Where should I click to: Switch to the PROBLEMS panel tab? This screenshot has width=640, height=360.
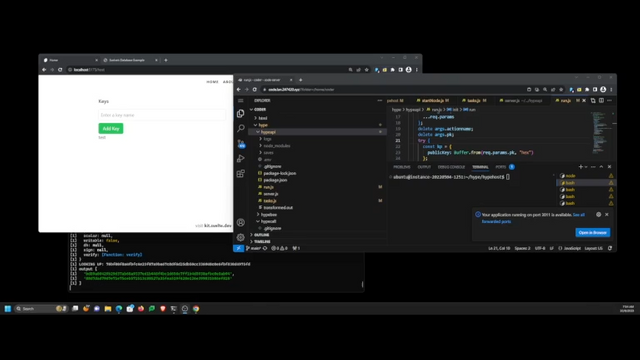point(402,167)
